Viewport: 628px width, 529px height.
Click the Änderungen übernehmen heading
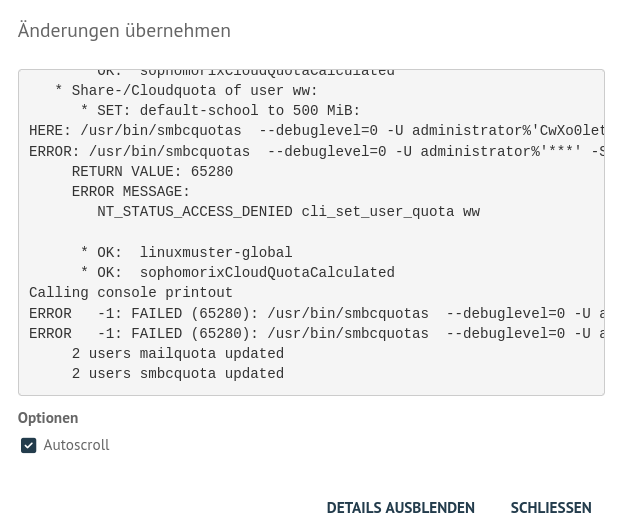tap(124, 30)
